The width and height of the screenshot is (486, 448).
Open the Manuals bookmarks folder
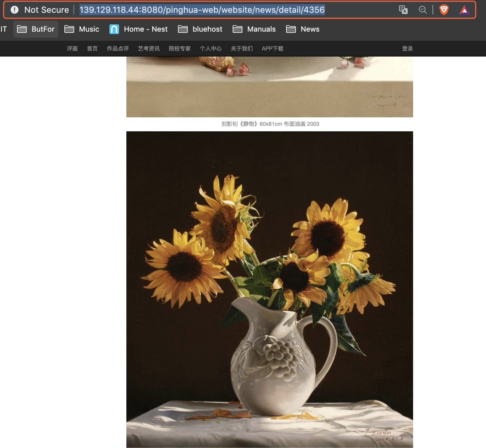coord(254,29)
